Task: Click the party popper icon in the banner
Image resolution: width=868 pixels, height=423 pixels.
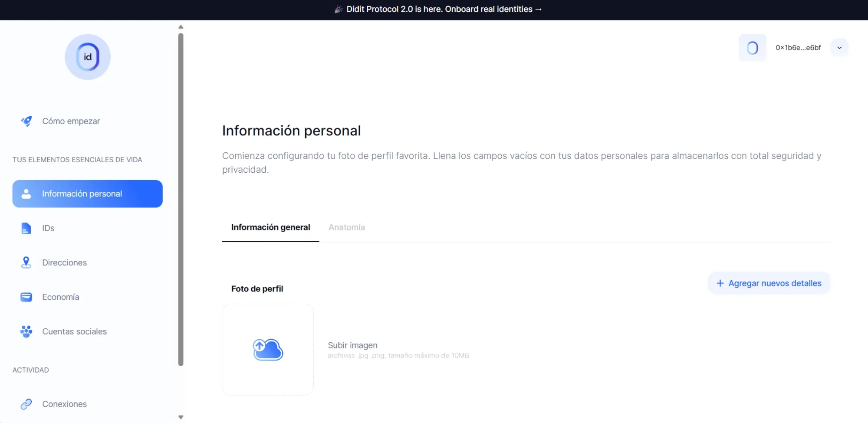Action: click(339, 9)
